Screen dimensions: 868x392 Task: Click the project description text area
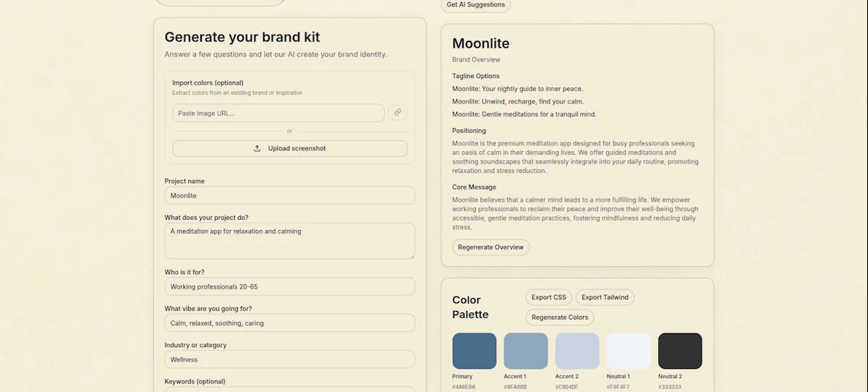(x=289, y=241)
